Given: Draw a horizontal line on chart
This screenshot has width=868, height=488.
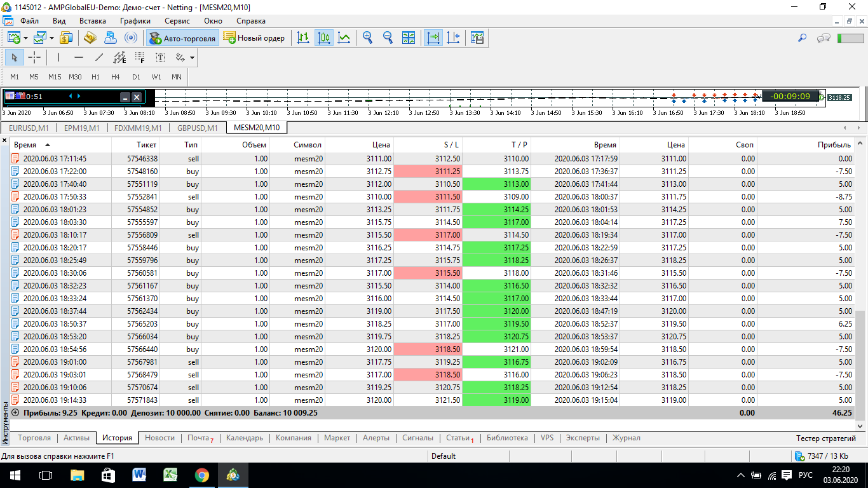Looking at the screenshot, I should [x=79, y=58].
